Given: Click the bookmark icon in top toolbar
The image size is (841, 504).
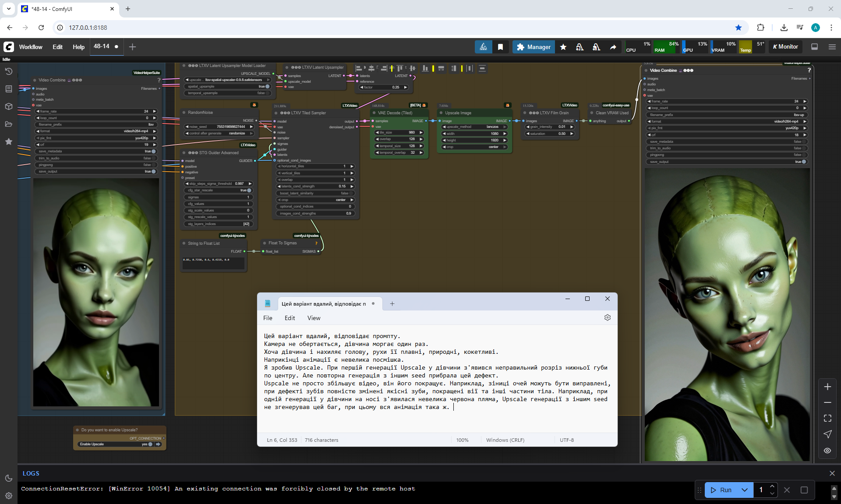Looking at the screenshot, I should [x=500, y=47].
